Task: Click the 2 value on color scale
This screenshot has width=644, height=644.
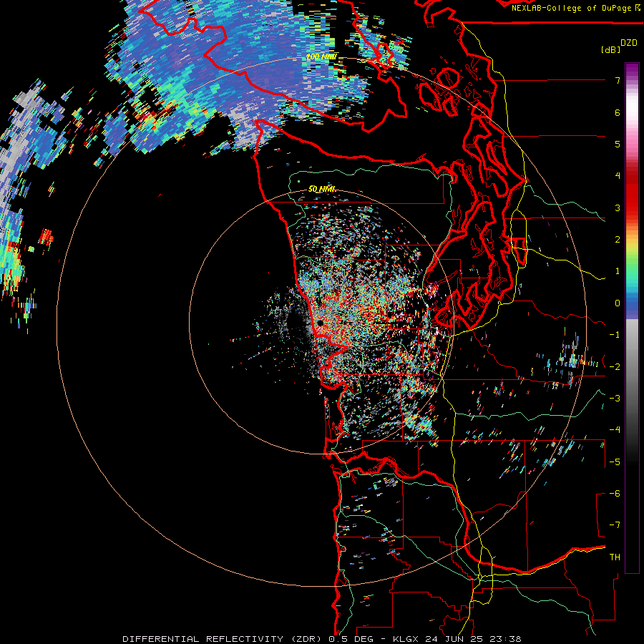Action: pyautogui.click(x=617, y=240)
